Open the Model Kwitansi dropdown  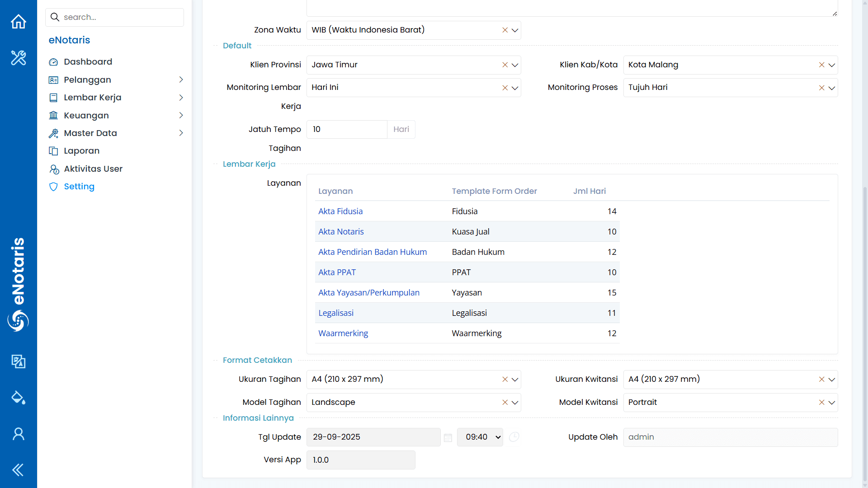pyautogui.click(x=831, y=402)
